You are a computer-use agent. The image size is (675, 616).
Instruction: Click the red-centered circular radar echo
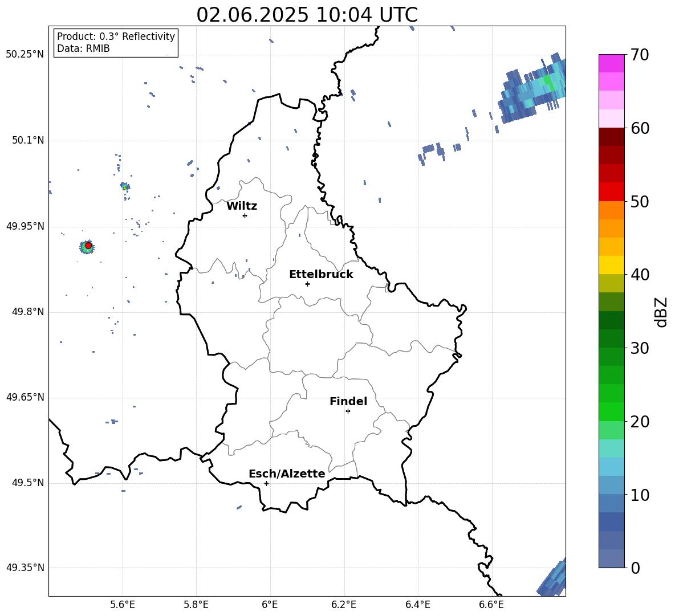(88, 247)
